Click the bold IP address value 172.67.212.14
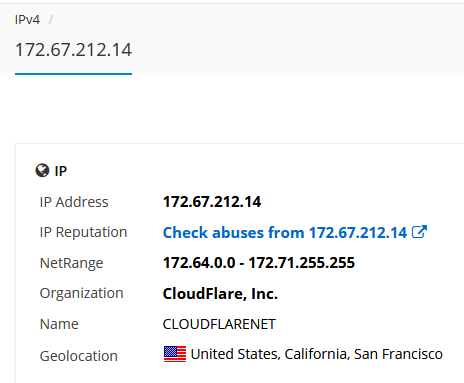The height and width of the screenshot is (383, 464). pyautogui.click(x=212, y=202)
